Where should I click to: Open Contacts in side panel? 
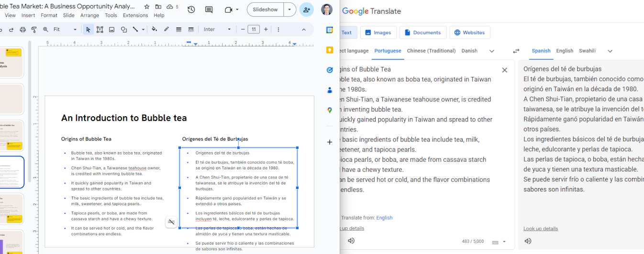pos(330,90)
